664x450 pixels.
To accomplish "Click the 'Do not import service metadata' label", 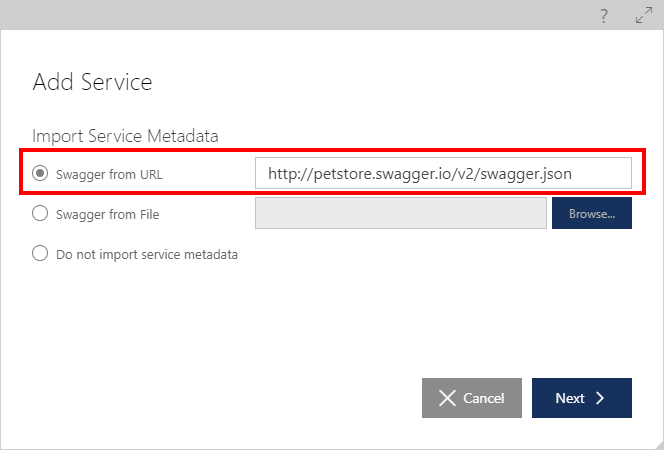I will [x=147, y=254].
